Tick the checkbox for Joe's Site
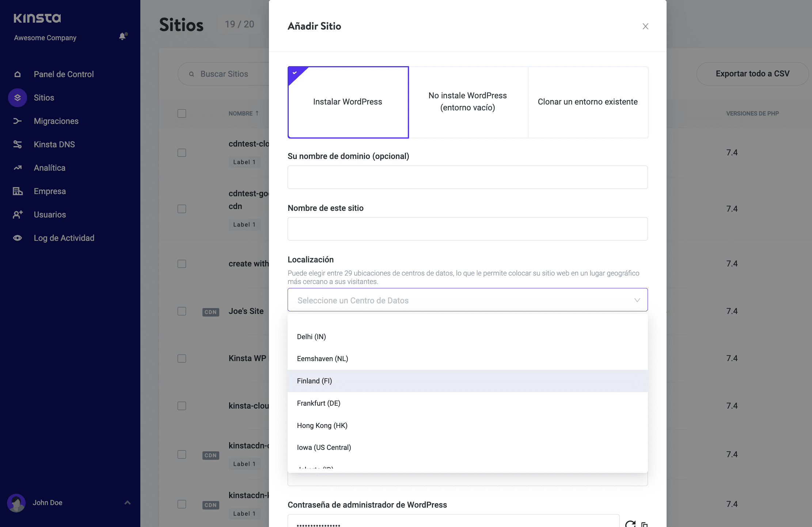 click(182, 311)
